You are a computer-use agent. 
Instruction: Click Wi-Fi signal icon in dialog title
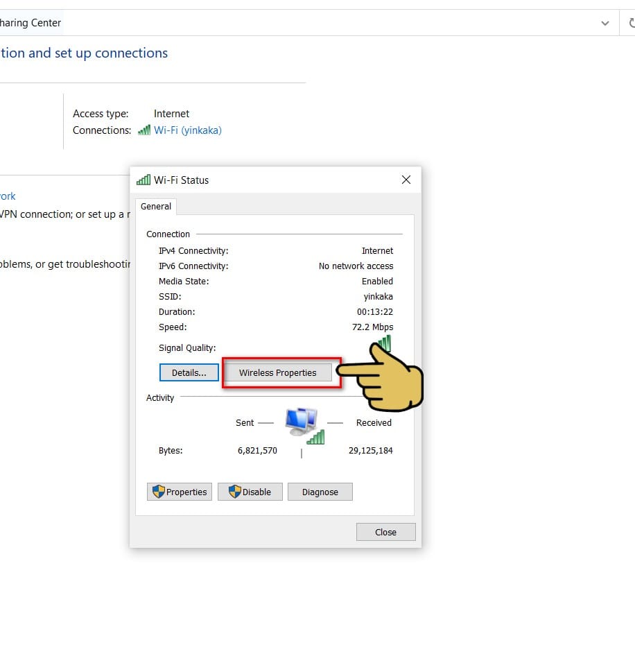tap(143, 180)
